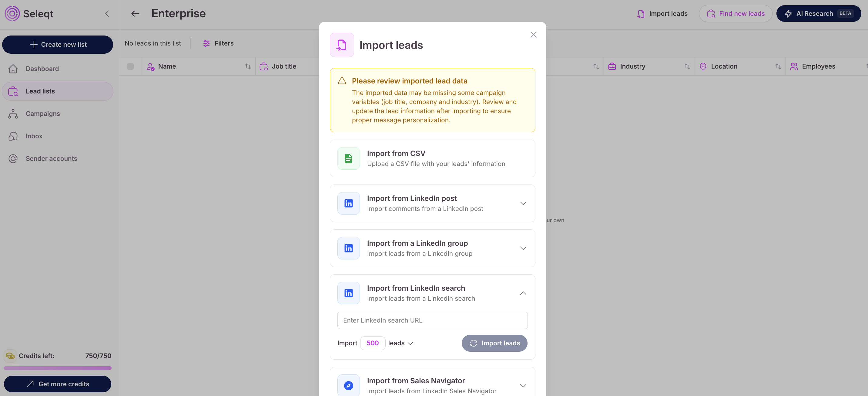The height and width of the screenshot is (396, 868).
Task: Focus the LinkedIn search URL field
Action: pos(432,320)
